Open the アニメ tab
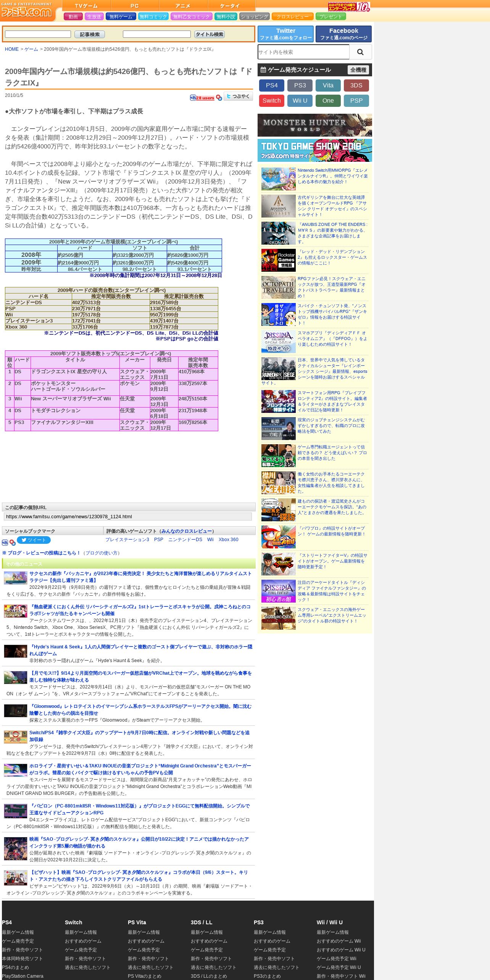The image size is (490, 980). pos(183,6)
